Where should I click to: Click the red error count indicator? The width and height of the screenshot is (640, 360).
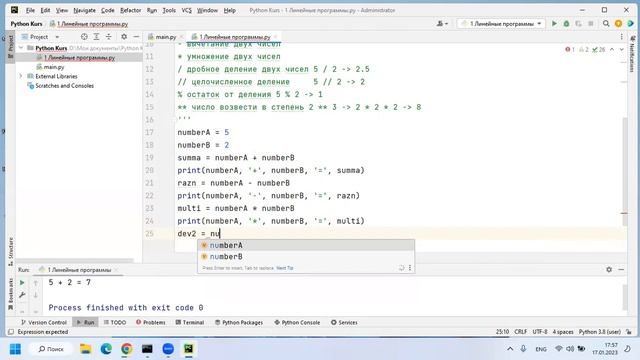(x=570, y=49)
